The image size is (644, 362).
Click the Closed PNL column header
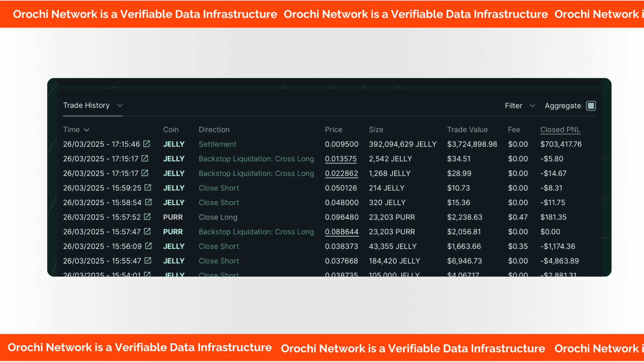coord(560,130)
